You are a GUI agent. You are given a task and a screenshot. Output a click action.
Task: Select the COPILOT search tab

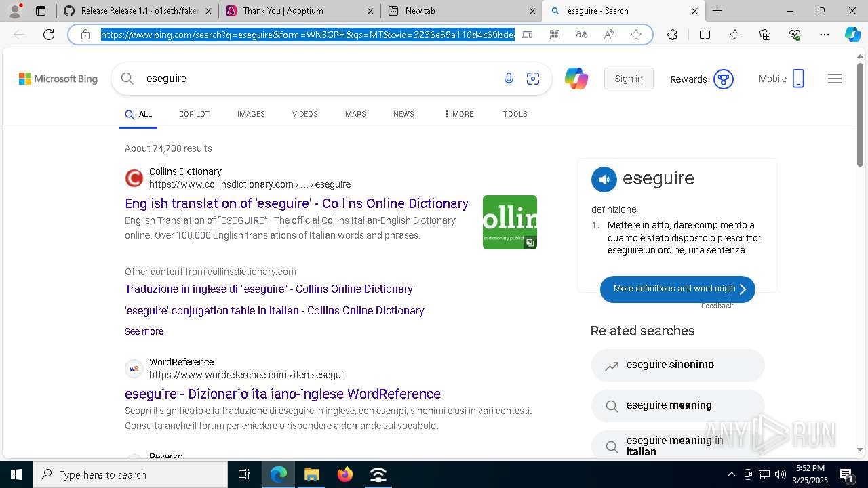[x=194, y=114]
